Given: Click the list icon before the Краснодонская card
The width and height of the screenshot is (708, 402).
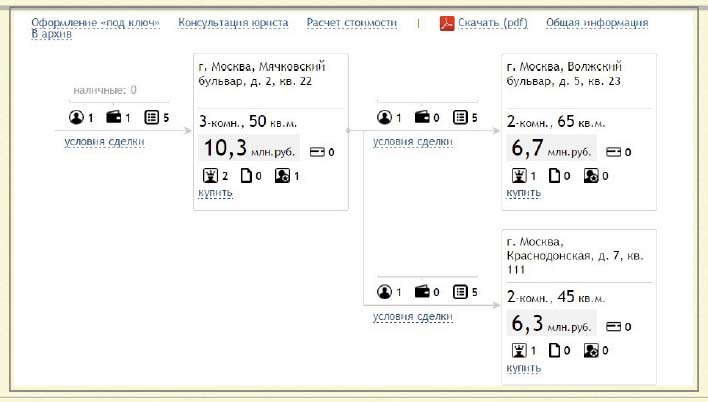Looking at the screenshot, I should [460, 292].
